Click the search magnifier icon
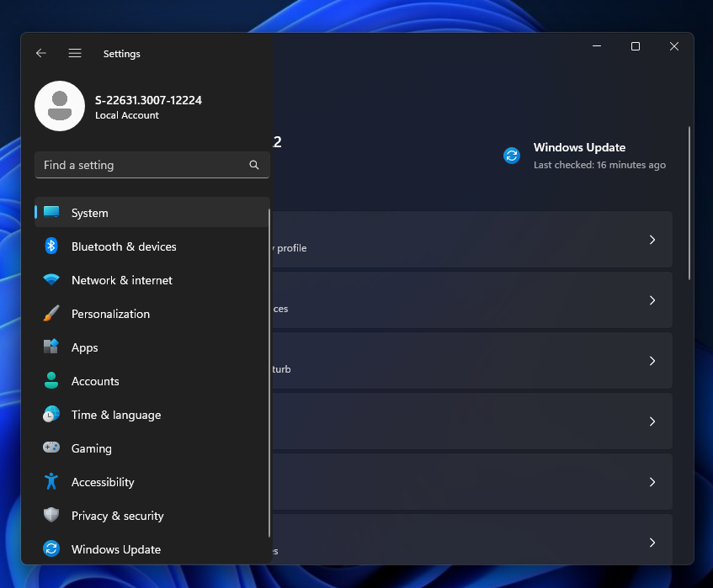This screenshot has width=713, height=588. point(254,165)
